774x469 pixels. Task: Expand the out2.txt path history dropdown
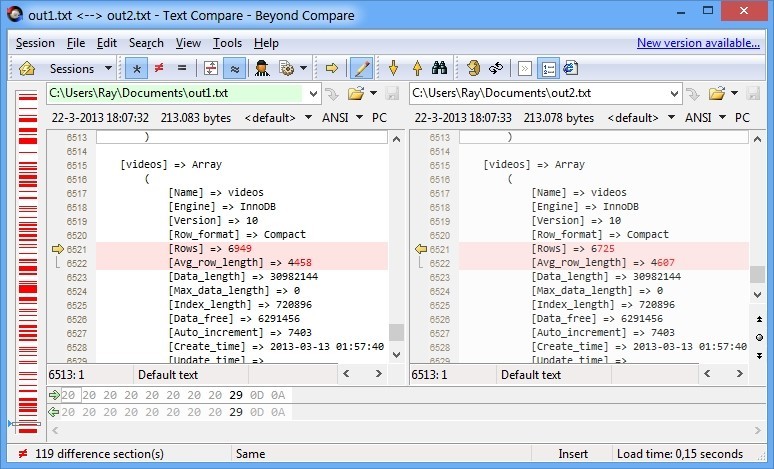[x=674, y=94]
